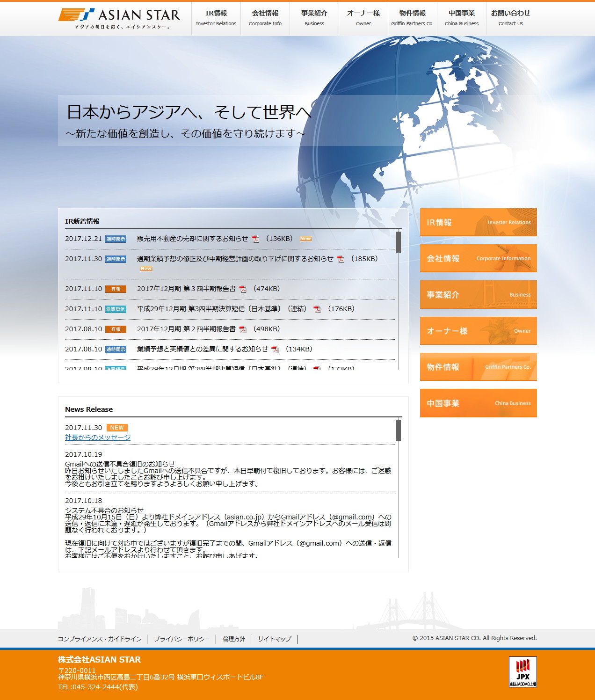Open コンプライアンス・ガイドライン footer link
The height and width of the screenshot is (700, 595).
pyautogui.click(x=100, y=639)
